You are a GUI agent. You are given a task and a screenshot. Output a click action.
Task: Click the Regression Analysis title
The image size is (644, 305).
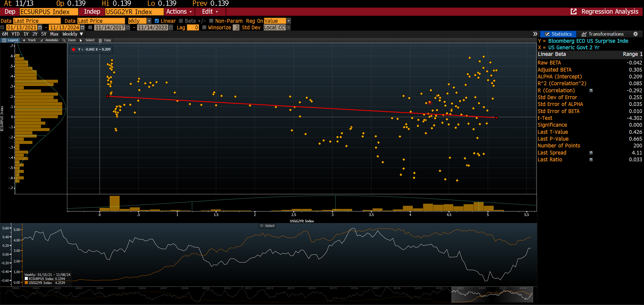click(610, 11)
